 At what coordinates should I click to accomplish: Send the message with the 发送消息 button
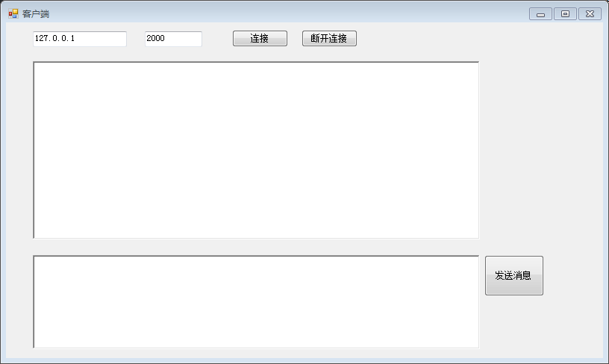[x=513, y=275]
